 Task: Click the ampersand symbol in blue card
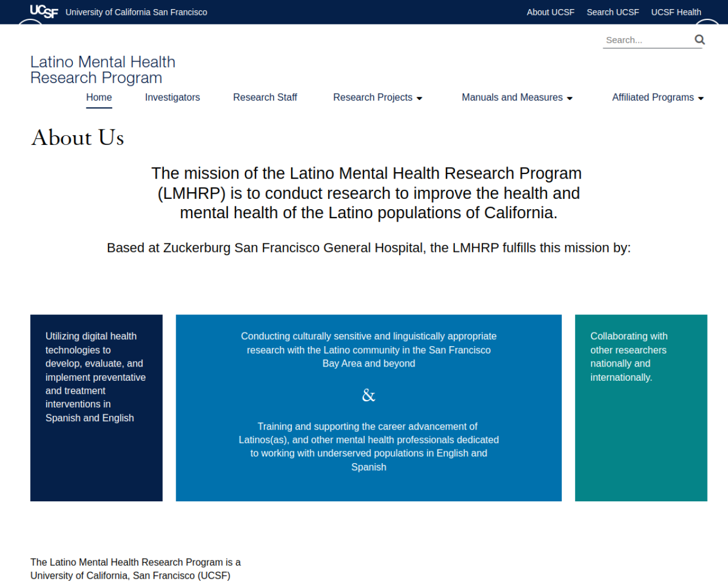tap(369, 395)
